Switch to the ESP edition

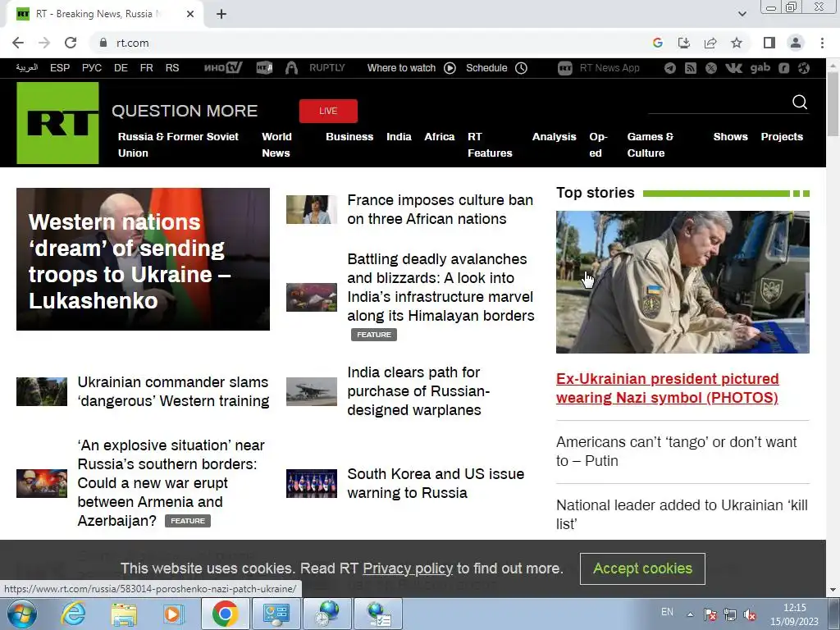[x=60, y=68]
